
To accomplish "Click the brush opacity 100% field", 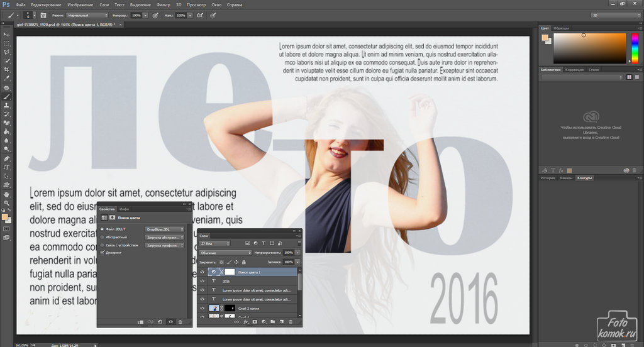I will (x=136, y=15).
